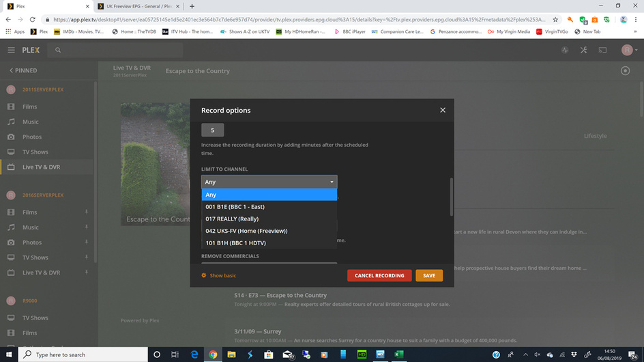644x362 pixels.
Task: Open the Plex settings tools icon
Action: pyautogui.click(x=584, y=50)
